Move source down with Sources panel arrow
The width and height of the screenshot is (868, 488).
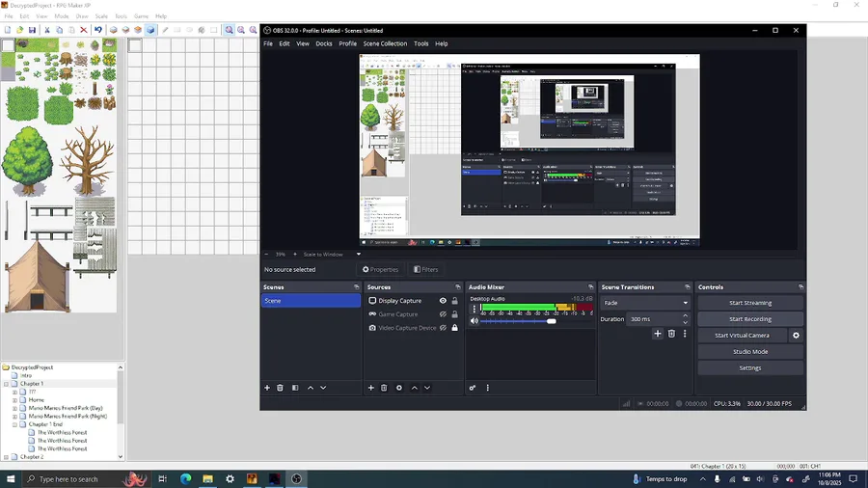click(427, 388)
